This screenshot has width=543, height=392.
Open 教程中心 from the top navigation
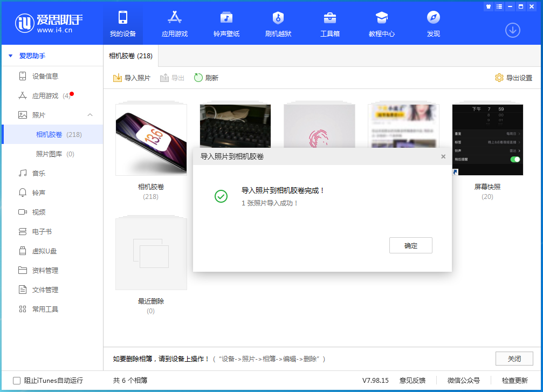click(381, 24)
